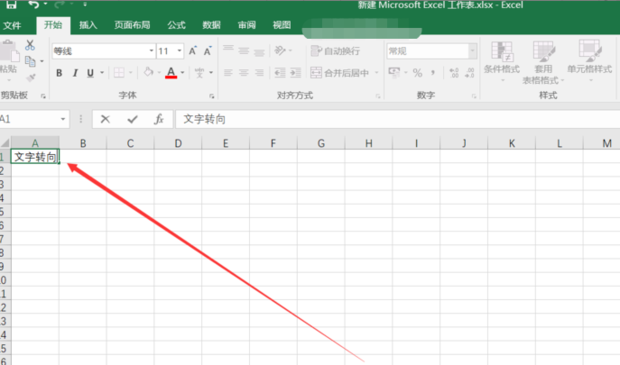Screen dimensions: 620x365
Task: Switch to the 插入 ribbon tab
Action: pyautogui.click(x=88, y=25)
